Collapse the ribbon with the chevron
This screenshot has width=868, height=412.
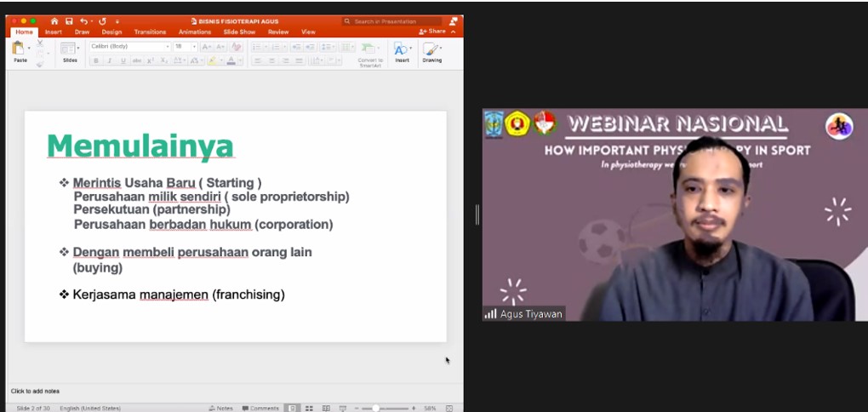point(454,32)
